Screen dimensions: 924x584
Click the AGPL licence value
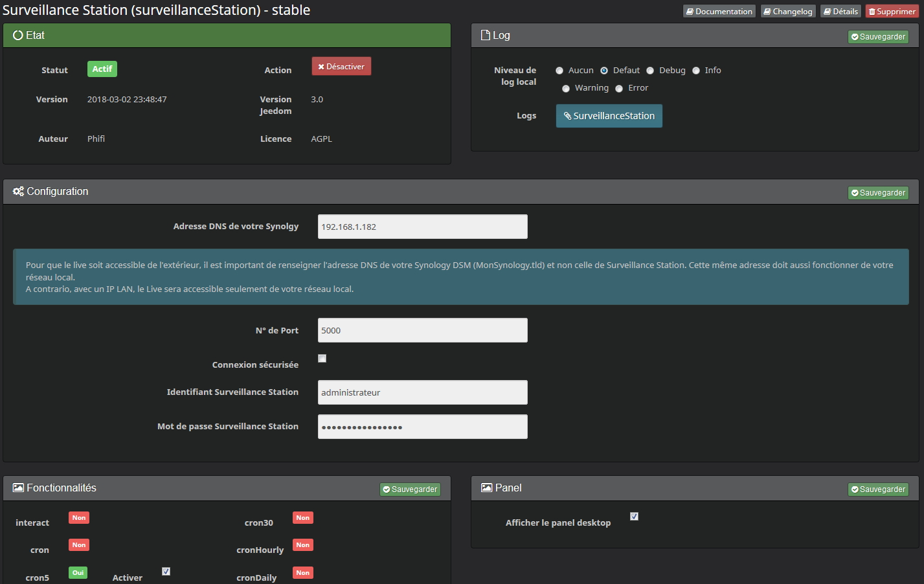[321, 139]
